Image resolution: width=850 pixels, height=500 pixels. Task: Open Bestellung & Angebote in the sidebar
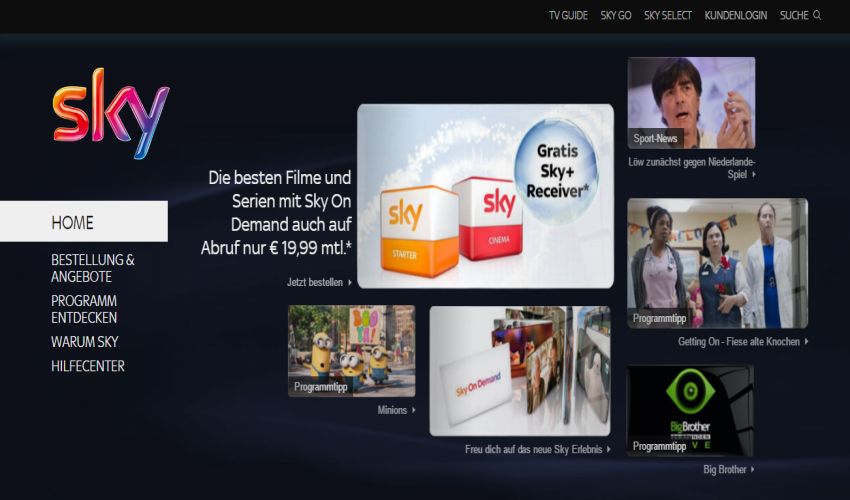[x=93, y=268]
